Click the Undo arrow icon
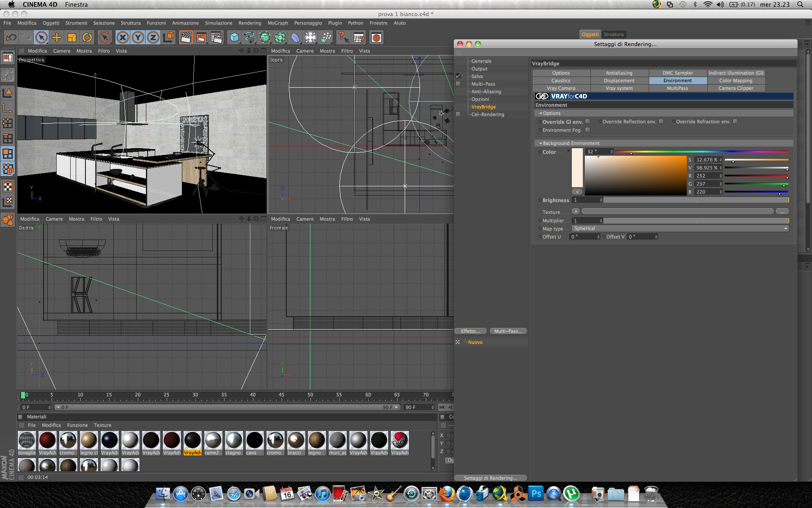812x508 pixels. [11, 38]
